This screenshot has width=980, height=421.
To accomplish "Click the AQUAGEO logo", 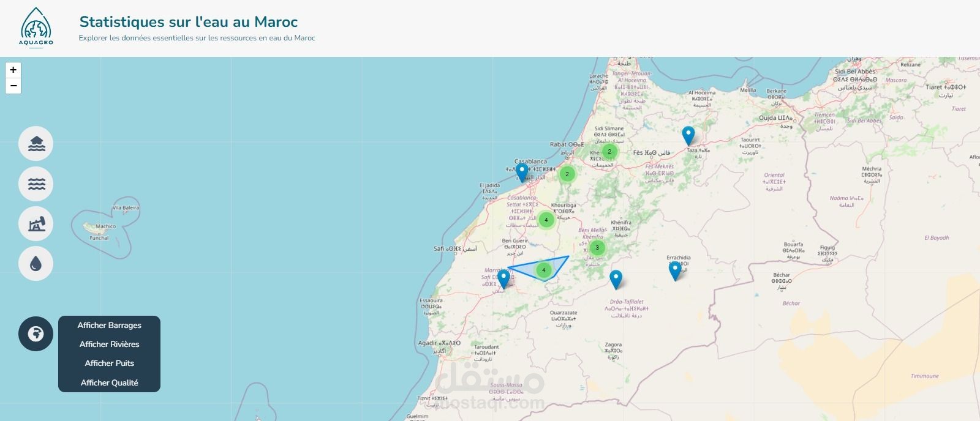I will coord(36,28).
